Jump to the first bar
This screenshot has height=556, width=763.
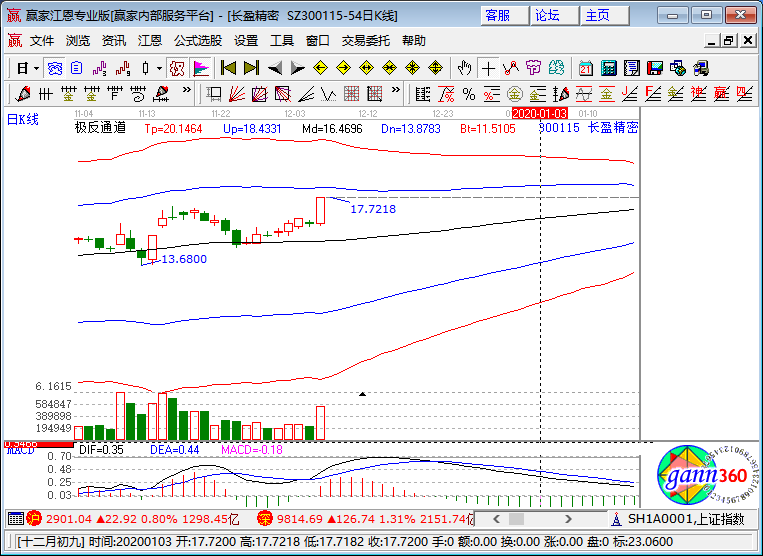click(x=228, y=68)
